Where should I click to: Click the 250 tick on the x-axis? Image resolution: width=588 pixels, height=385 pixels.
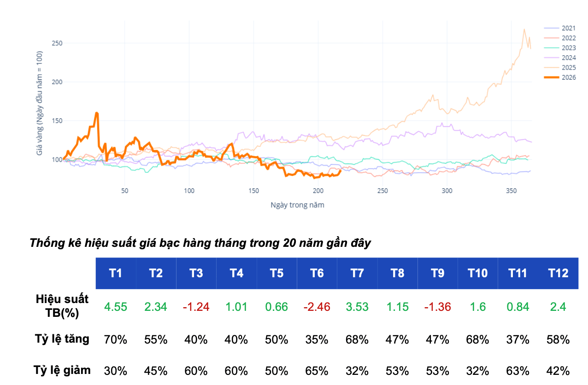click(382, 191)
